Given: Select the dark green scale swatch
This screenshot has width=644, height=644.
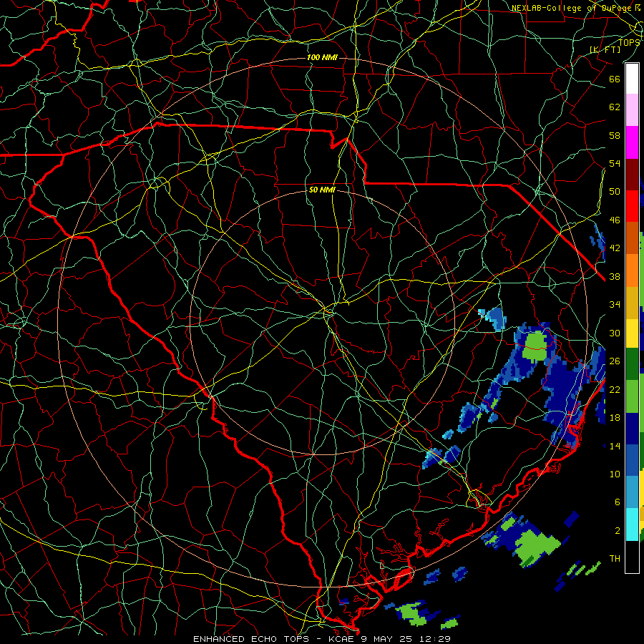Looking at the screenshot, I should [x=632, y=364].
